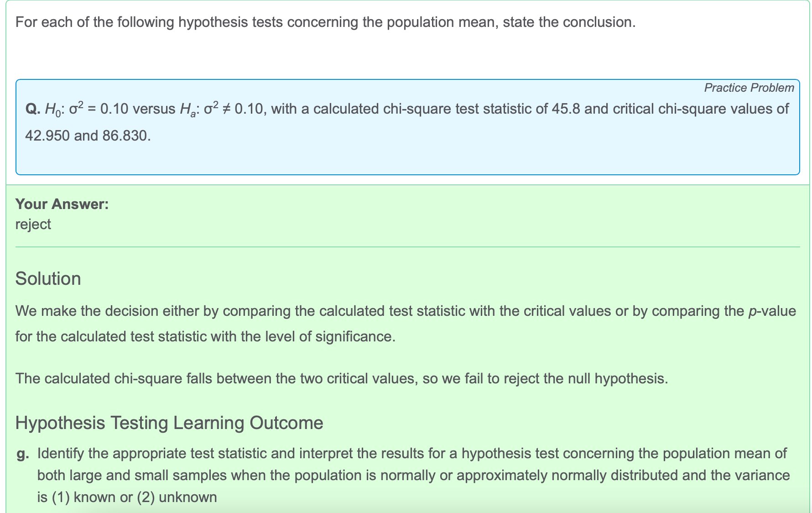Click the text "is (1) known or (2) unknown"
This screenshot has width=812, height=513.
127,497
